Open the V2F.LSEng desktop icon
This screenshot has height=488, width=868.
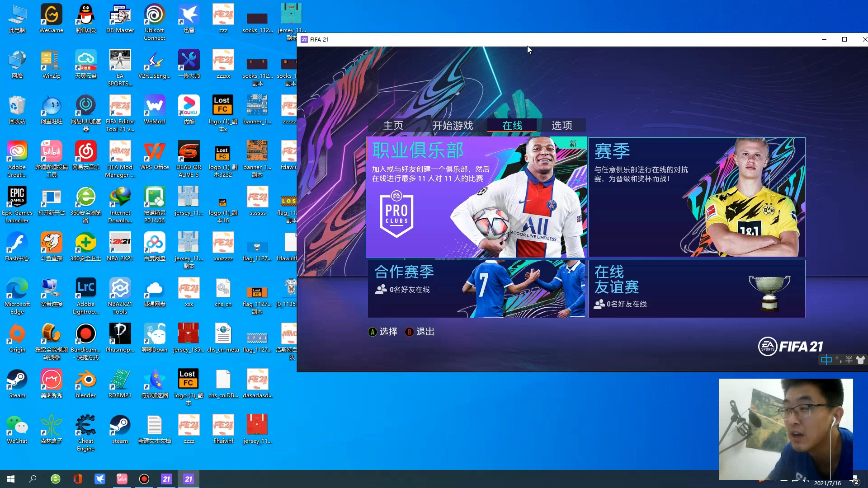click(x=154, y=64)
